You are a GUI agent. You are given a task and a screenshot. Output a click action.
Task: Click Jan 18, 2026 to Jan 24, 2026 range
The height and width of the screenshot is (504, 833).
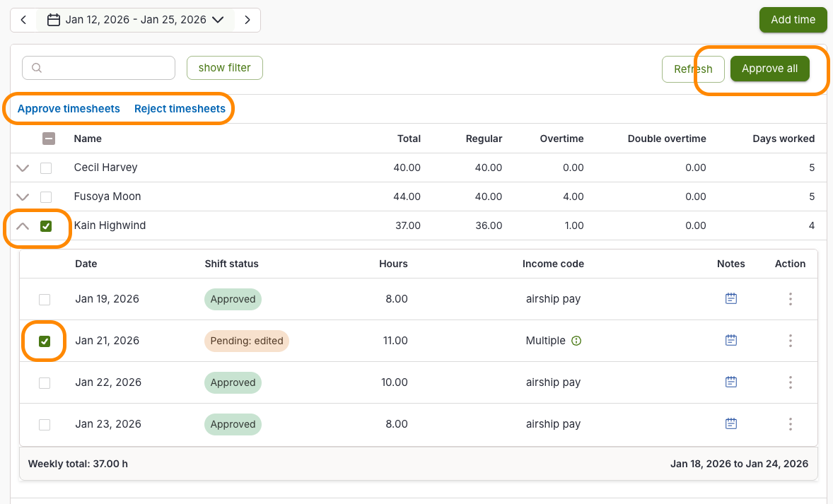[740, 464]
